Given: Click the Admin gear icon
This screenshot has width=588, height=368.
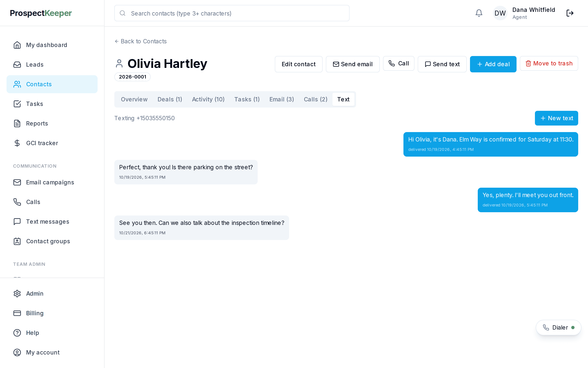Looking at the screenshot, I should (17, 294).
